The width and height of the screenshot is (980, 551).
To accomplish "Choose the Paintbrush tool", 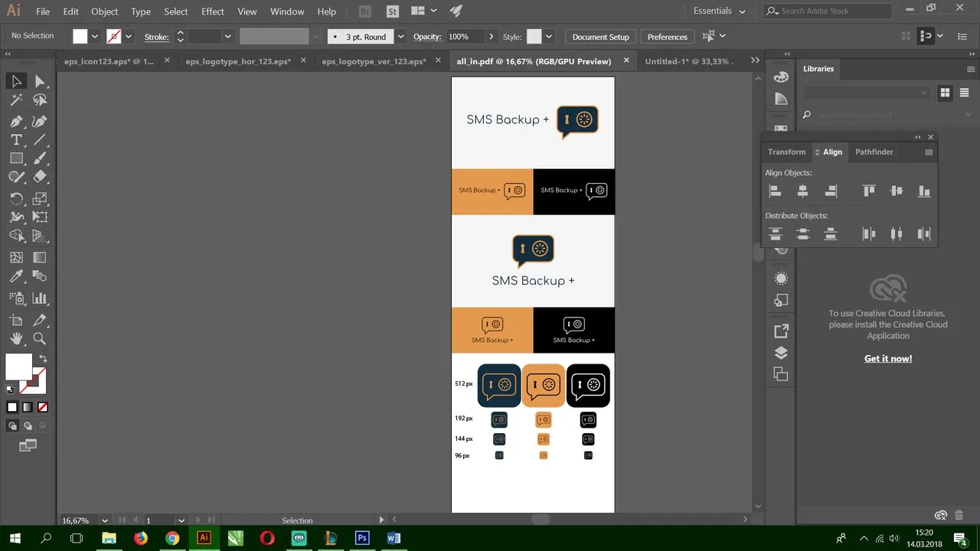I will pyautogui.click(x=40, y=158).
